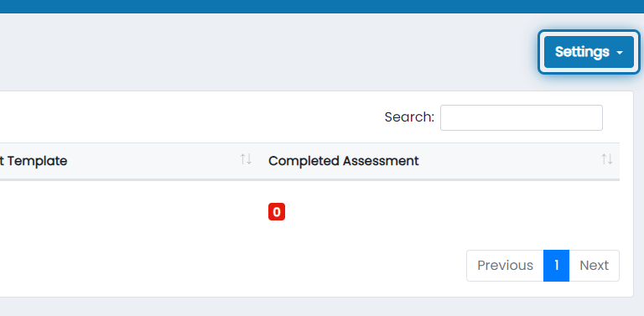Click sort icon in Completed Assessment column

(x=606, y=158)
